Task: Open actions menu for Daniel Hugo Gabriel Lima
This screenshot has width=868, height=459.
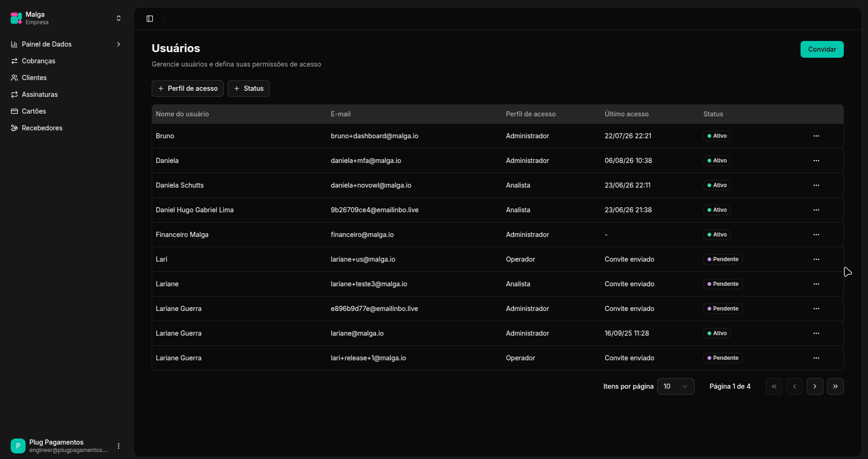Action: click(816, 210)
